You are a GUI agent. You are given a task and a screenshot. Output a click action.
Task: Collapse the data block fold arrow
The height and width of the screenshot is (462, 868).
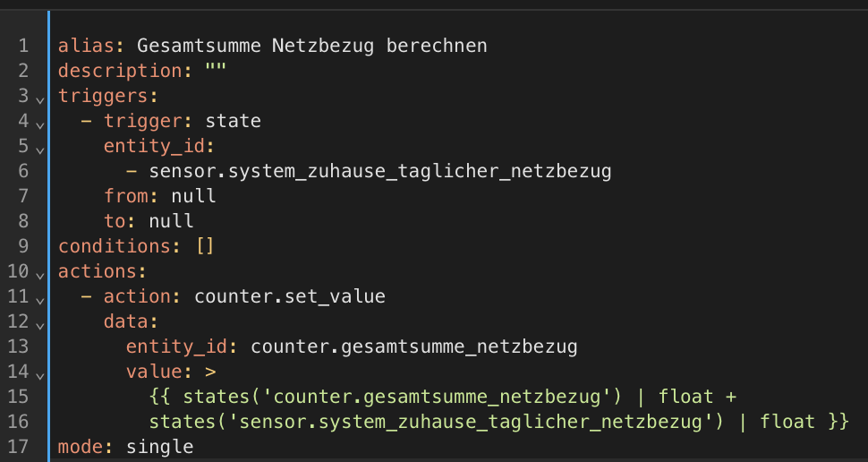(x=40, y=322)
